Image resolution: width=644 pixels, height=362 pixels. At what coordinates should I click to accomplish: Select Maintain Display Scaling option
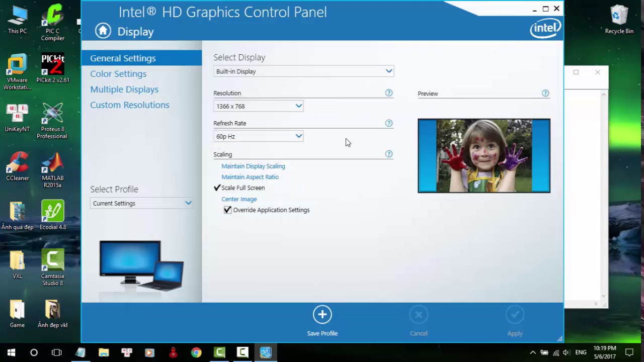[x=253, y=166]
